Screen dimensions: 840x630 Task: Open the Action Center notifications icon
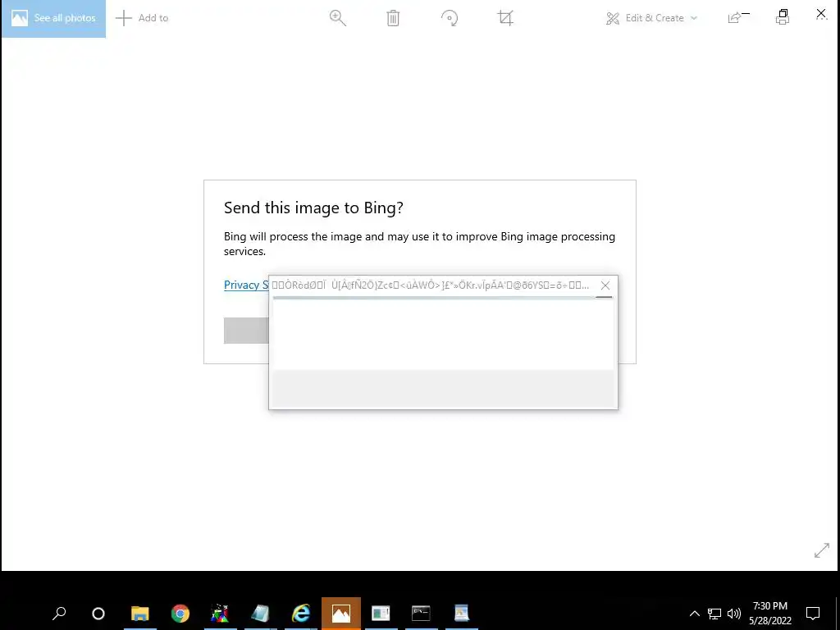pyautogui.click(x=813, y=614)
